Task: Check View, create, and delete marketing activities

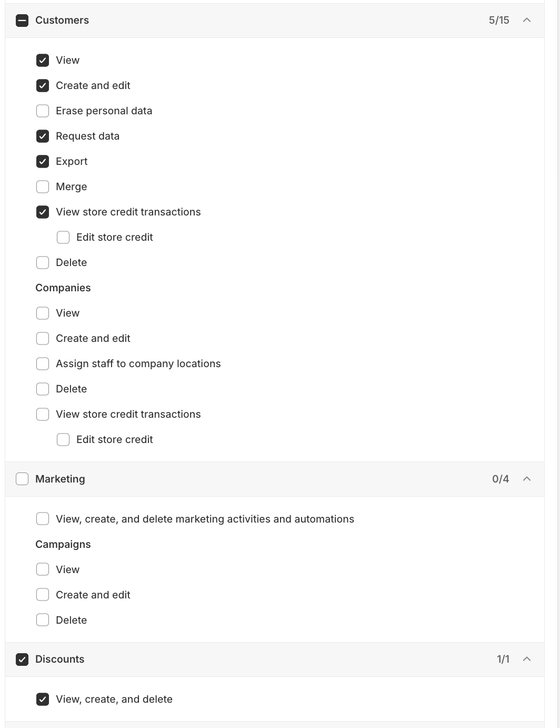Action: pos(42,519)
